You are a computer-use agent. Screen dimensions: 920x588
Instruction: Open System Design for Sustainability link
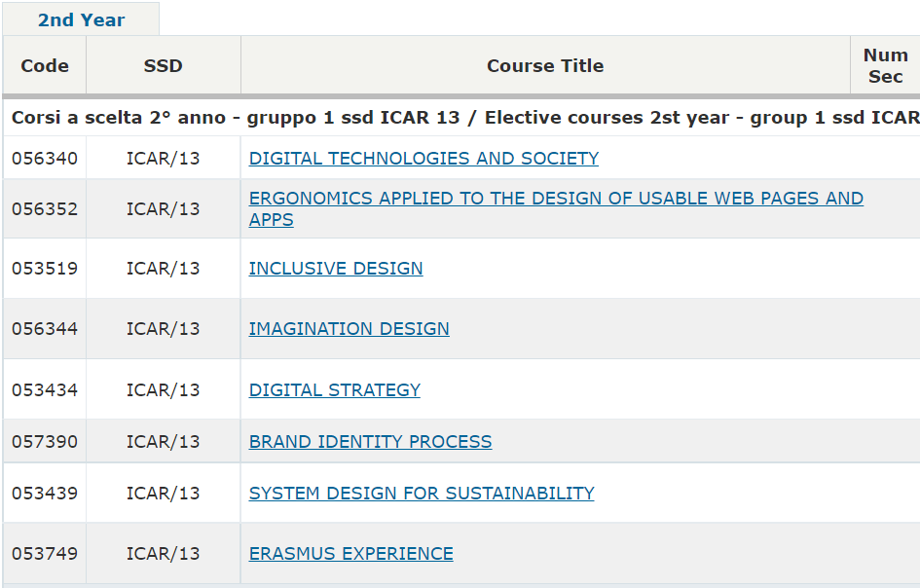(422, 493)
